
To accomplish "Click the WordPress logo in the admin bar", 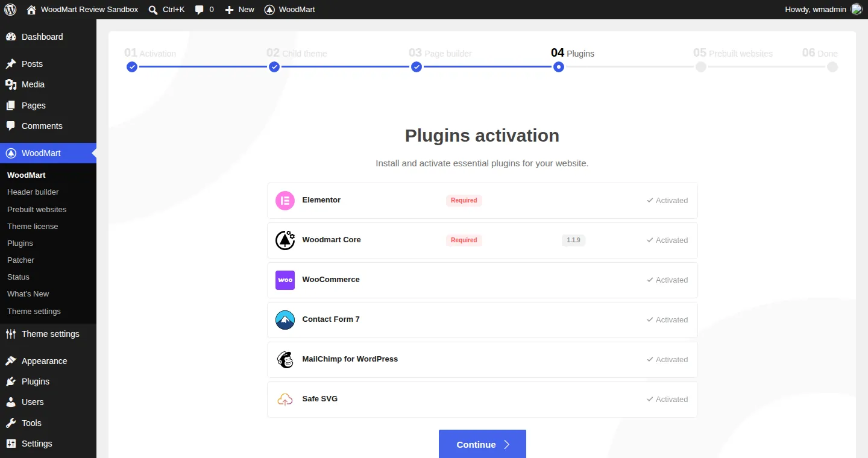I will pos(10,10).
